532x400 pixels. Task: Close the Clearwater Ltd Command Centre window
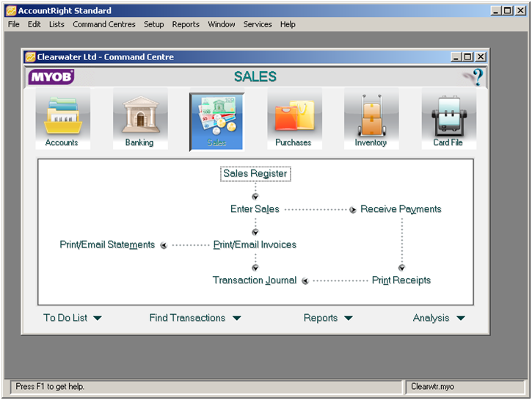(x=481, y=57)
